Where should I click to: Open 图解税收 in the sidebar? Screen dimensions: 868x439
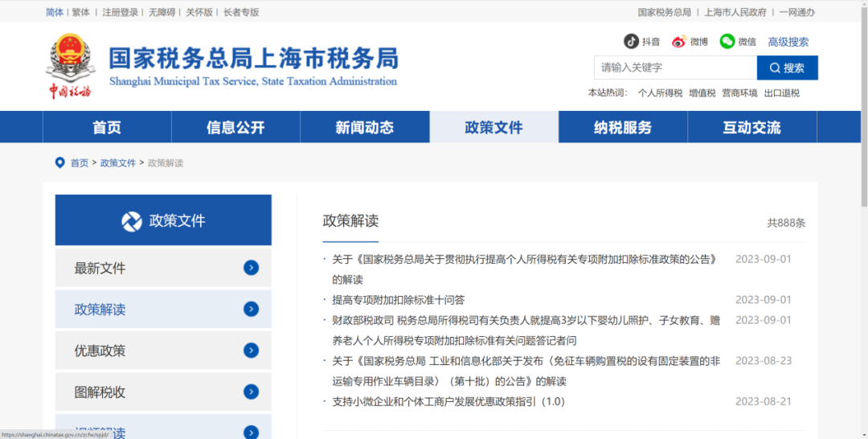[x=163, y=392]
